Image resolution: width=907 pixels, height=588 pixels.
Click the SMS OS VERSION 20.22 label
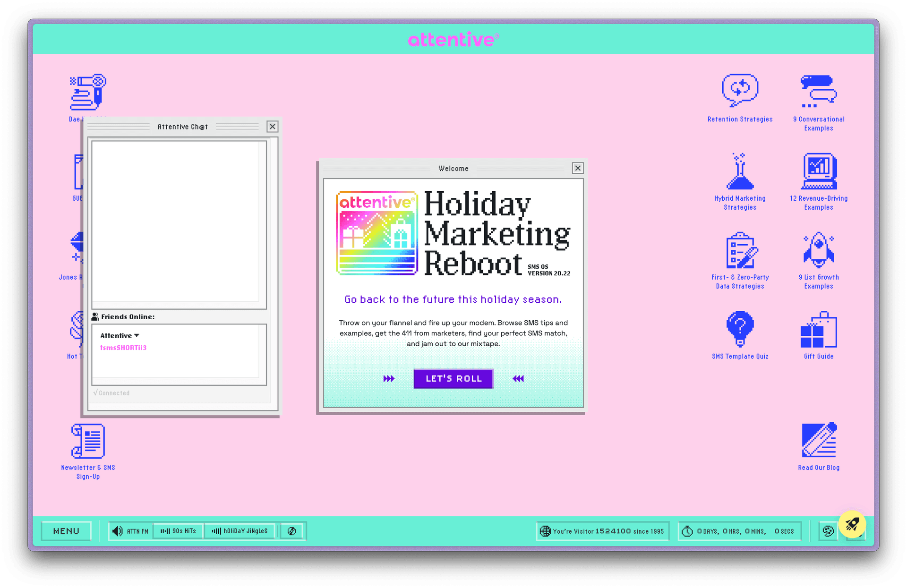(549, 270)
